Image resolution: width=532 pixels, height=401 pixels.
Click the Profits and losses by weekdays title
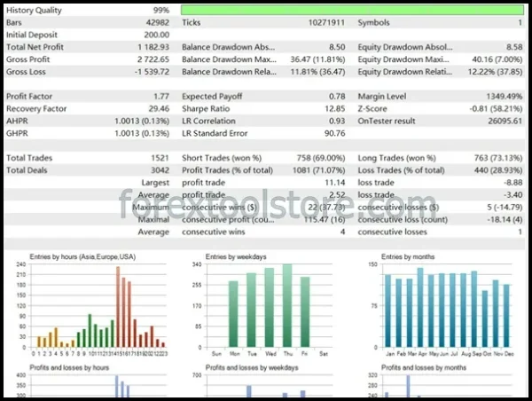[252, 367]
